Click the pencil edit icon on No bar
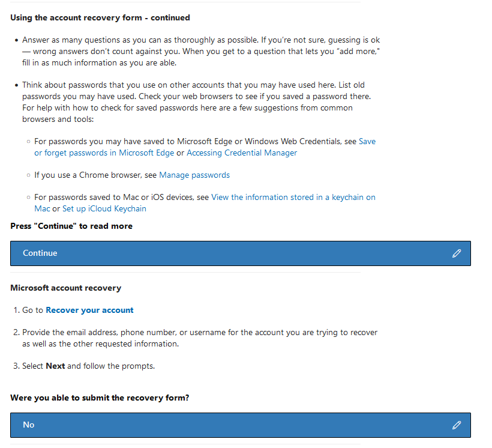This screenshot has width=492, height=448. pyautogui.click(x=457, y=425)
